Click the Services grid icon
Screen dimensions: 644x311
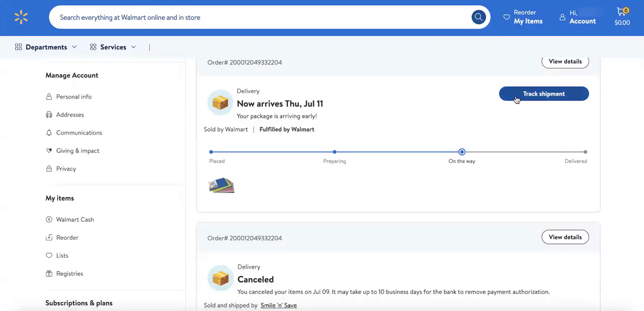click(93, 47)
